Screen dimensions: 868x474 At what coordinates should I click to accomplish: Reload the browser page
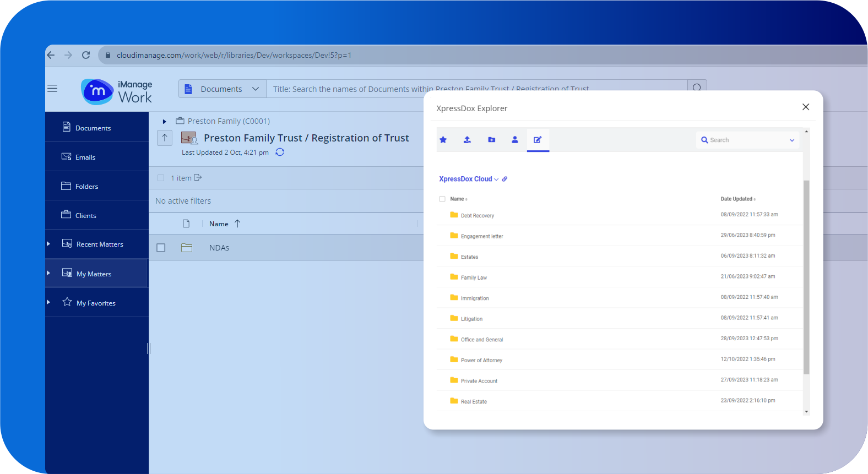coord(86,55)
